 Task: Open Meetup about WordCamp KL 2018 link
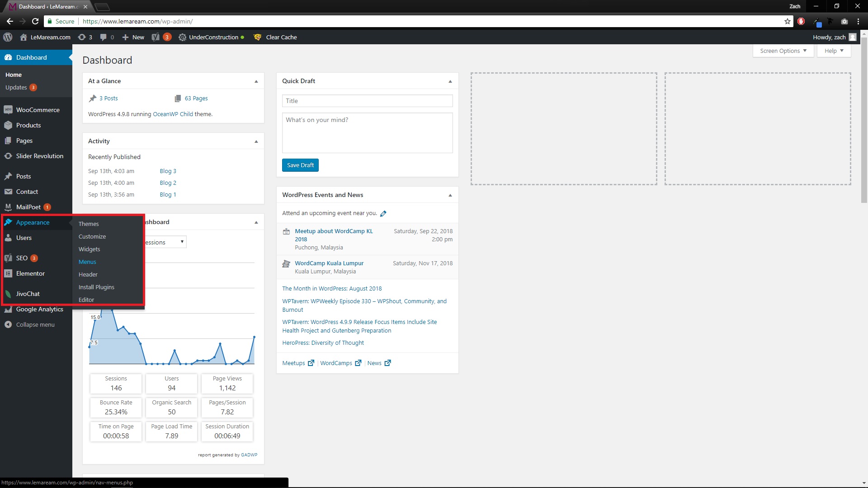[x=334, y=235]
